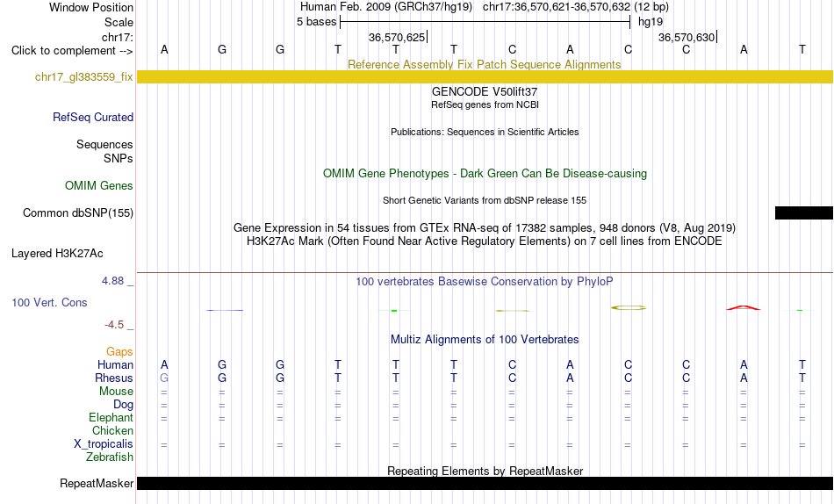The width and height of the screenshot is (834, 504).
Task: Click the yellow chr17_gl383559_fix alignment bar
Action: (485, 77)
